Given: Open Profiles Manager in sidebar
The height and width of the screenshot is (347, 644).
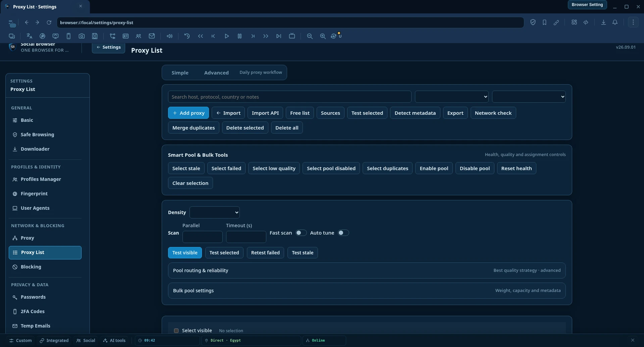Looking at the screenshot, I should point(45,179).
